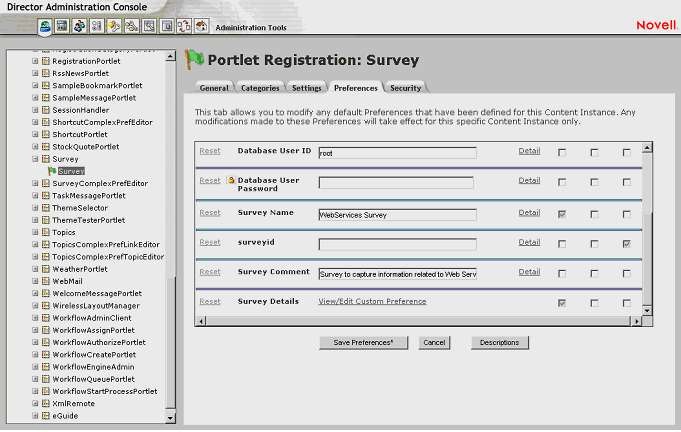Screen dimensions: 681x432
Task: Switch to the Security tab
Action: click(x=406, y=88)
